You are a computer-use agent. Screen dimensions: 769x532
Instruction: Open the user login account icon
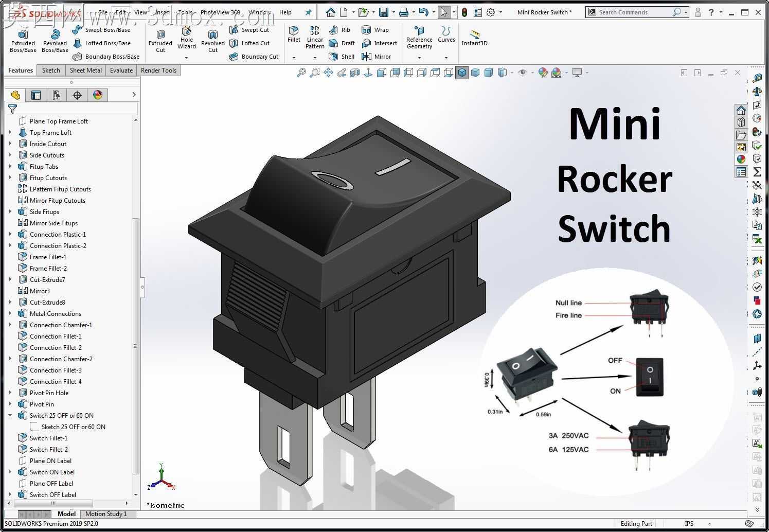pos(698,12)
